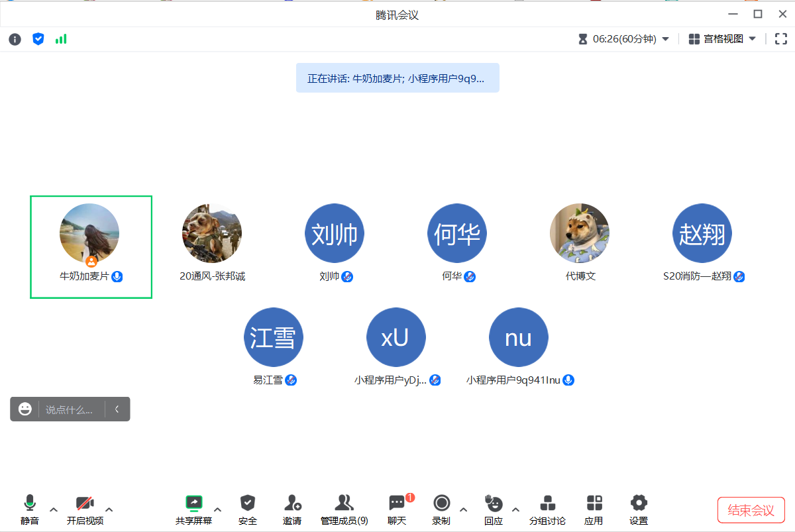Collapse the quick chat bar arrow
The image size is (795, 532).
click(117, 409)
